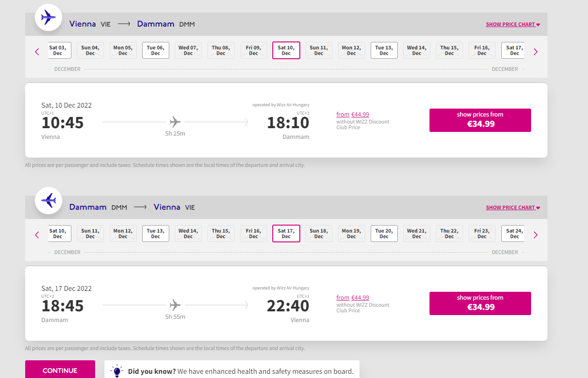Viewport: 588px width, 378px height.
Task: Click the outbound Vienna to Dammam plane logo
Action: click(x=48, y=18)
